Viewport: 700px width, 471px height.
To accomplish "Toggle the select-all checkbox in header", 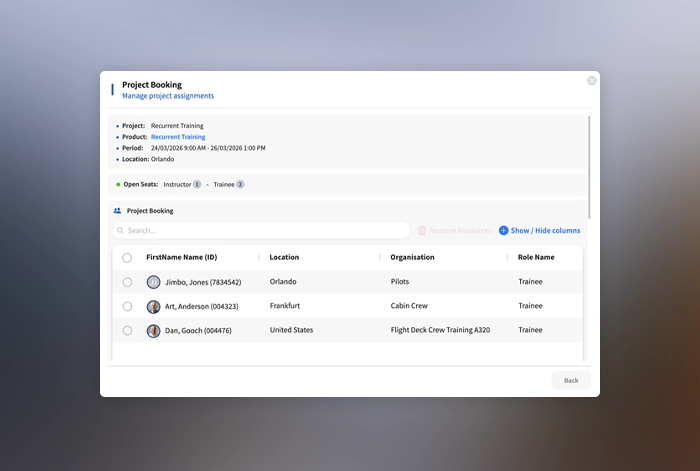I will coord(127,258).
